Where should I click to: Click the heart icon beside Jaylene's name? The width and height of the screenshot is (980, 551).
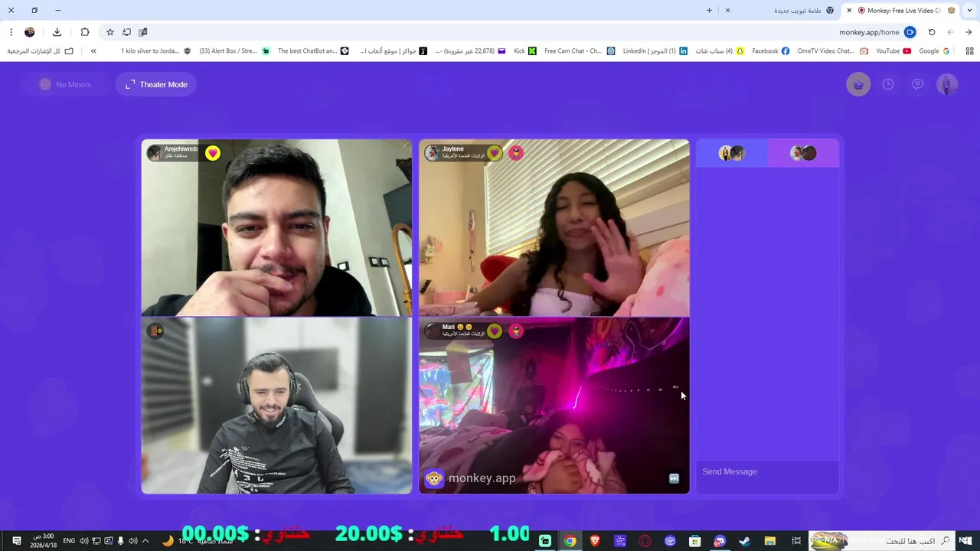point(495,153)
